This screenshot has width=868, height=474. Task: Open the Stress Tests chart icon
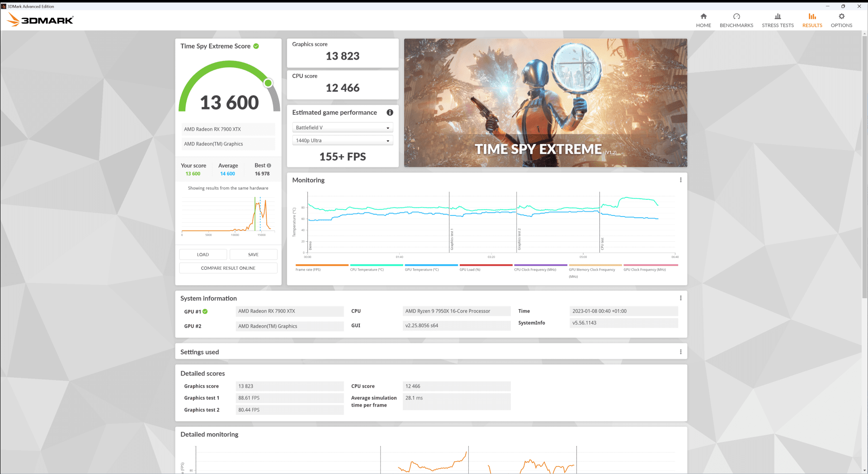click(778, 16)
